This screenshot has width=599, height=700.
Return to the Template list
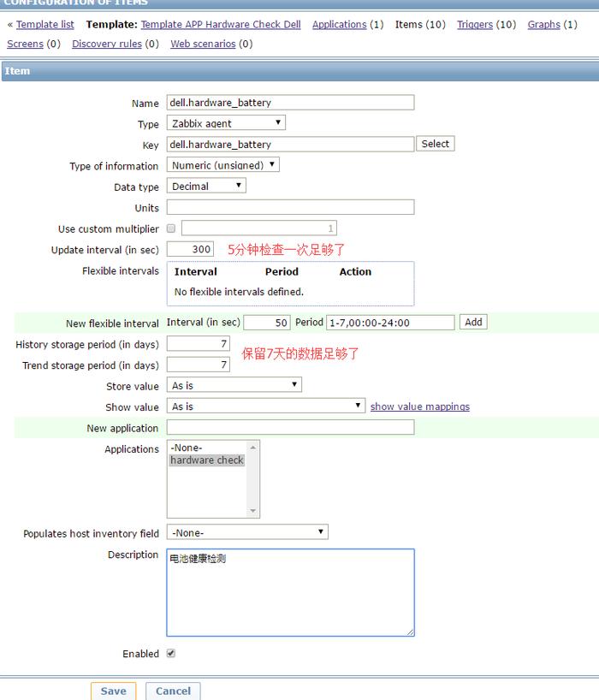45,25
